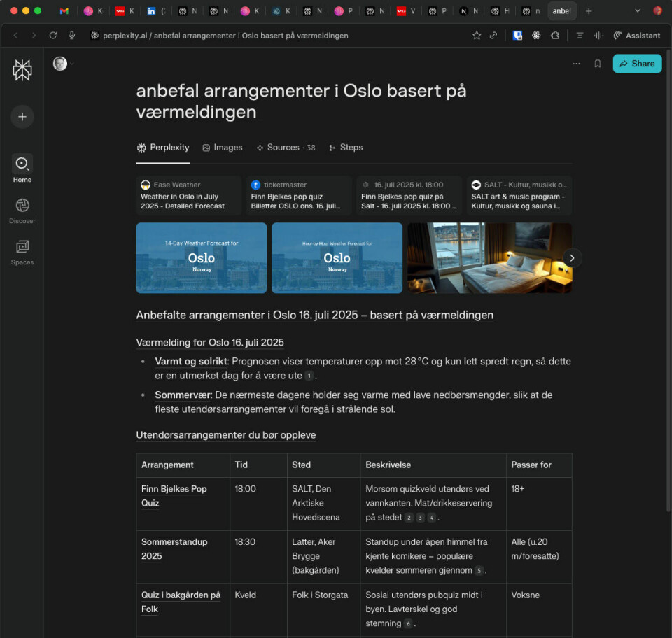Open citation 4 in the Finn Bjelkes row
The height and width of the screenshot is (638, 672).
(x=432, y=518)
